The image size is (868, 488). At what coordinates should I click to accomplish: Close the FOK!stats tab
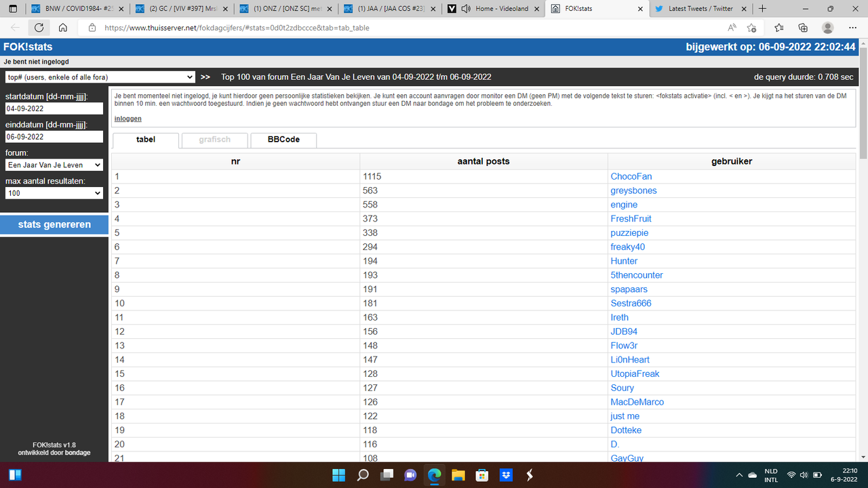[639, 9]
